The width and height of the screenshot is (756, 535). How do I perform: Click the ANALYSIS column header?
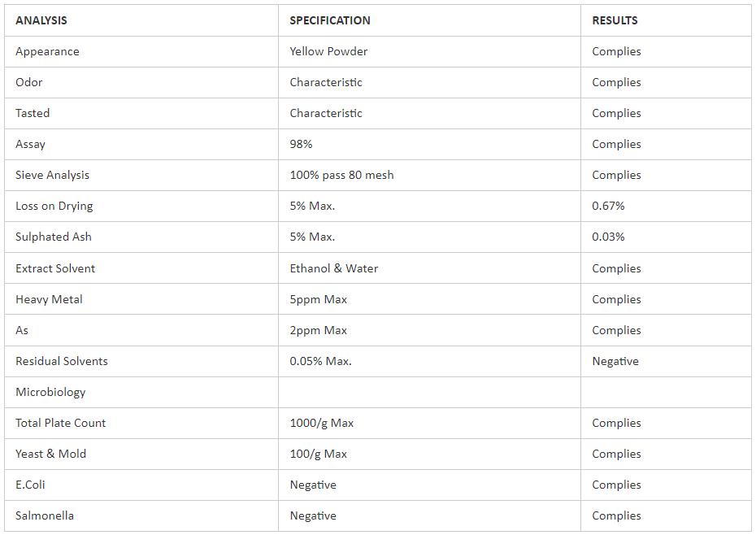coord(41,20)
